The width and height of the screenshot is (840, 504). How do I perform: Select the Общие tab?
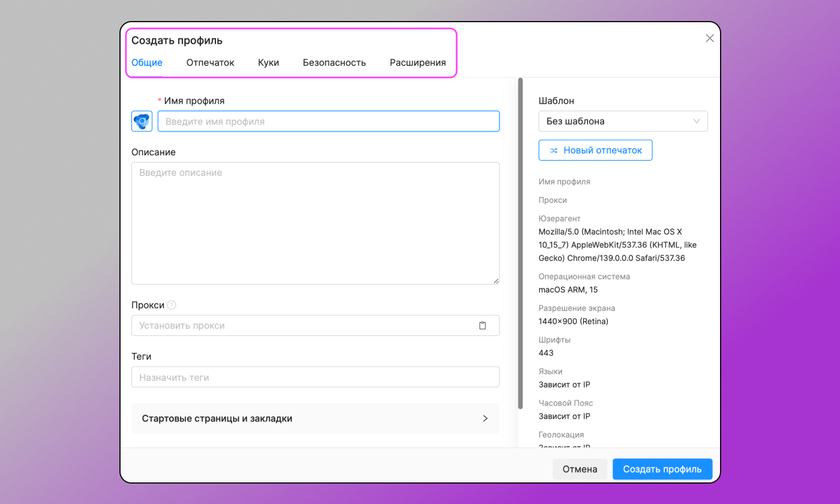click(146, 62)
